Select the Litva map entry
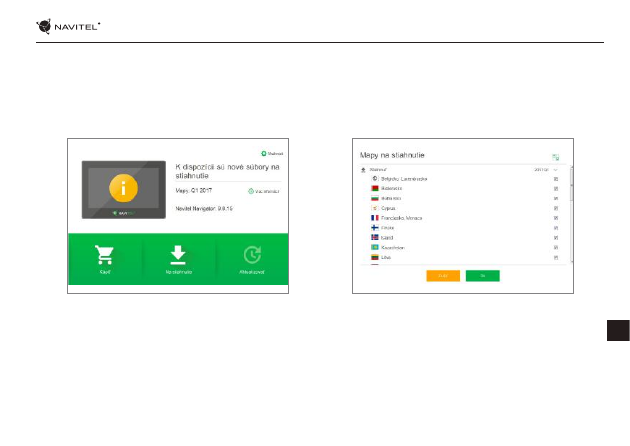The width and height of the screenshot is (630, 446). pos(464,257)
